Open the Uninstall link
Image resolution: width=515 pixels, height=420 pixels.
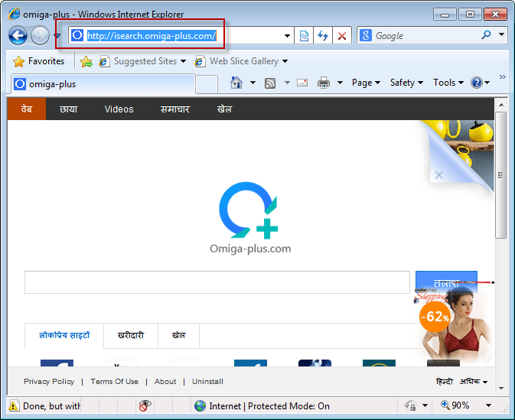[x=207, y=382]
